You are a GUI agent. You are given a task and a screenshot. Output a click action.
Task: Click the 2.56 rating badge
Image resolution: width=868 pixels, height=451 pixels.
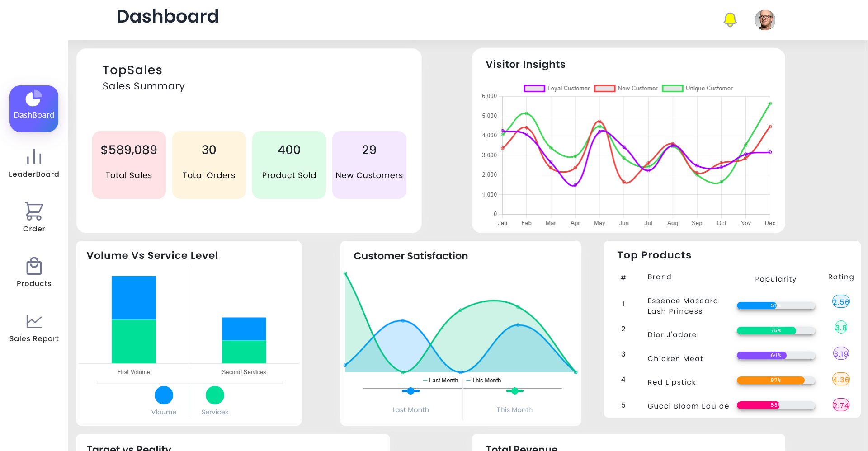click(841, 301)
